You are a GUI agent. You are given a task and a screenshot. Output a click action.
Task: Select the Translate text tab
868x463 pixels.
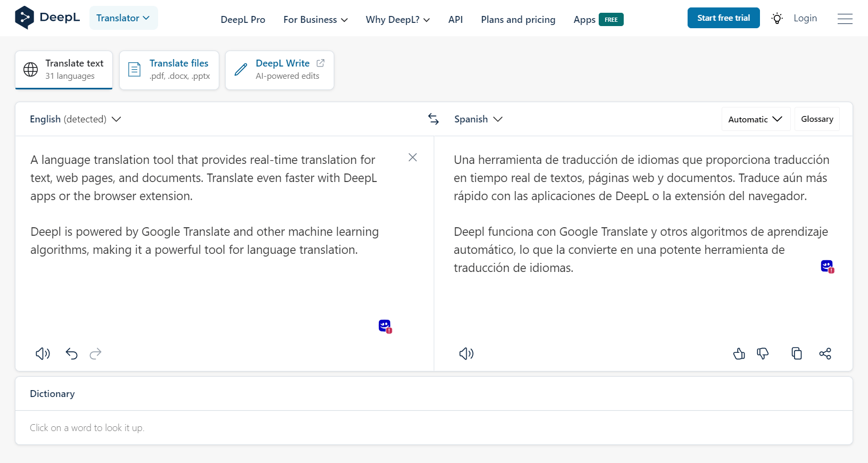click(64, 70)
